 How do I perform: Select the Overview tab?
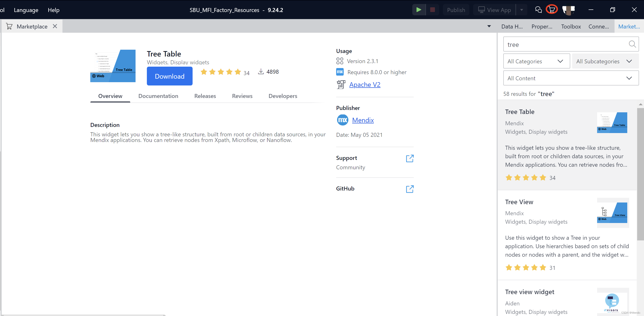[110, 96]
